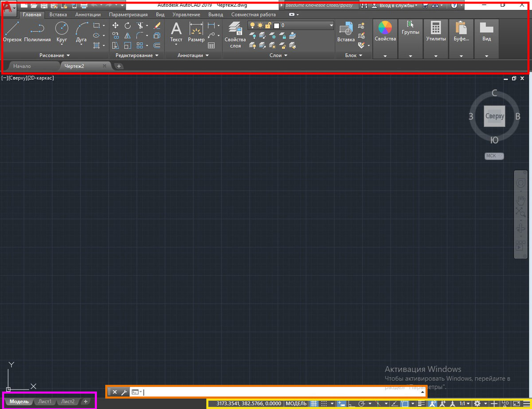Activate the Move tool icon
The height and width of the screenshot is (409, 532).
115,26
